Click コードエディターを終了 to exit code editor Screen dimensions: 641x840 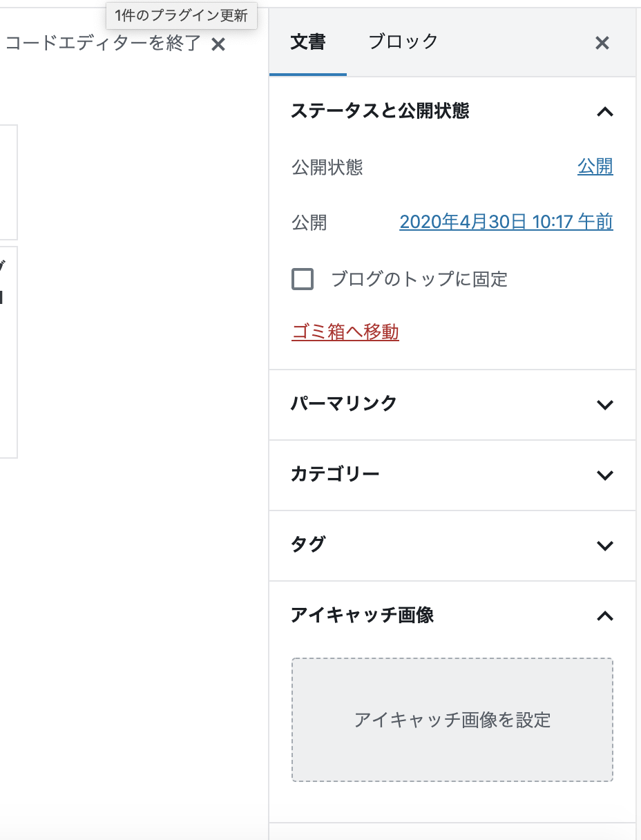(102, 44)
